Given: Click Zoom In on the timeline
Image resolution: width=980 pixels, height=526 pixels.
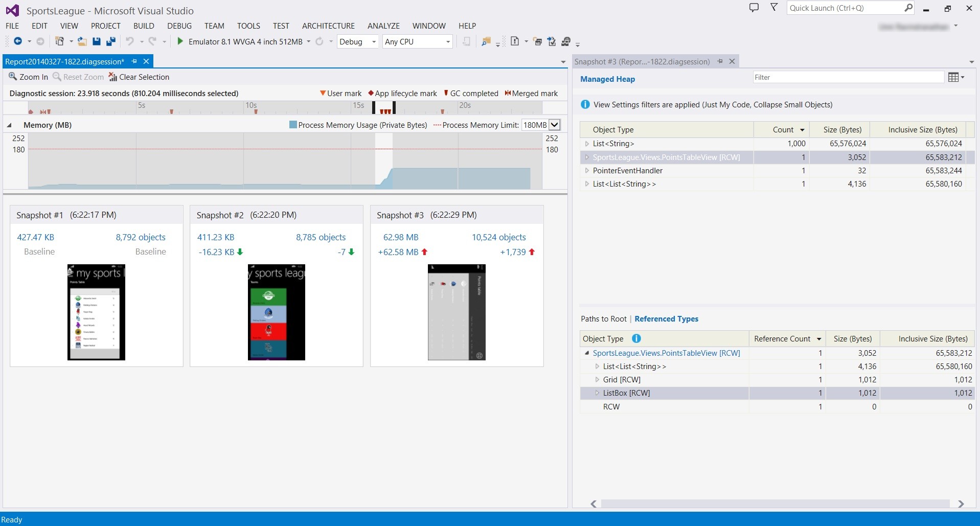Looking at the screenshot, I should tap(28, 77).
